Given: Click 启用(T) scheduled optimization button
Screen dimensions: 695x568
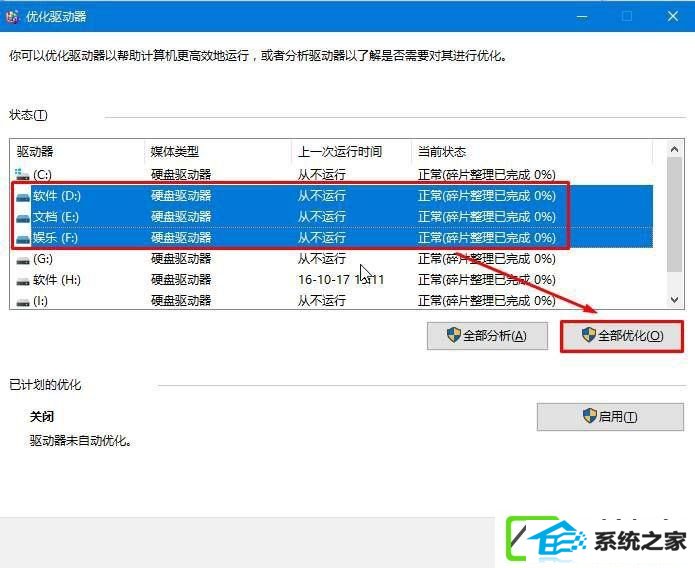Looking at the screenshot, I should (x=610, y=416).
